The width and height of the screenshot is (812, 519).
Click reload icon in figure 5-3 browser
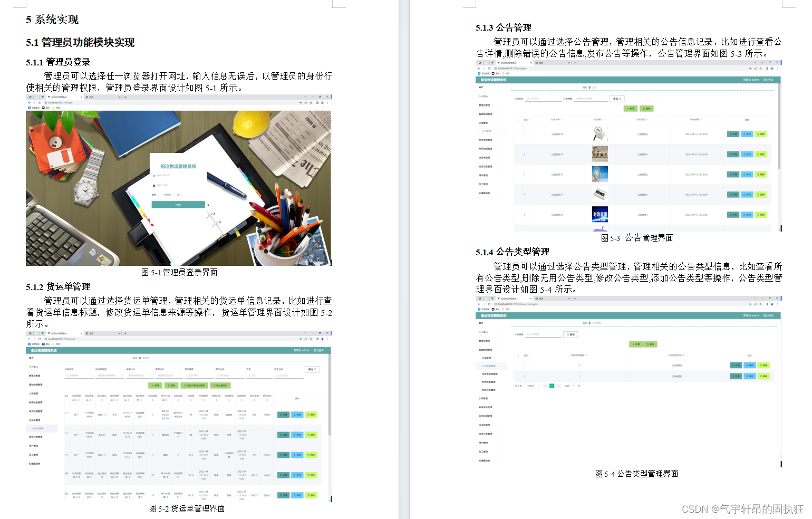pyautogui.click(x=489, y=68)
